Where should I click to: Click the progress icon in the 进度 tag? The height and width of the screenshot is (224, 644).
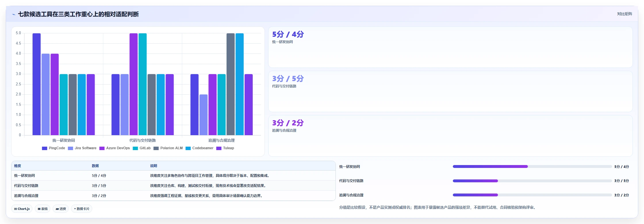[57, 209]
